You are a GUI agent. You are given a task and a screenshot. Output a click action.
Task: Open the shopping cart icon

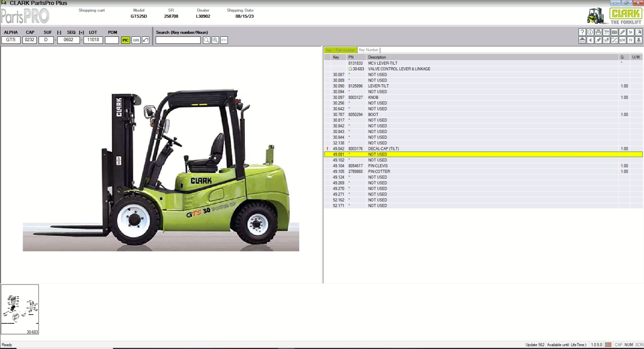coord(606,32)
